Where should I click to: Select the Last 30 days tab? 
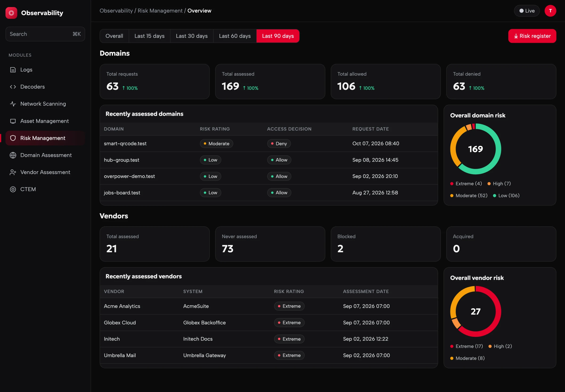192,36
